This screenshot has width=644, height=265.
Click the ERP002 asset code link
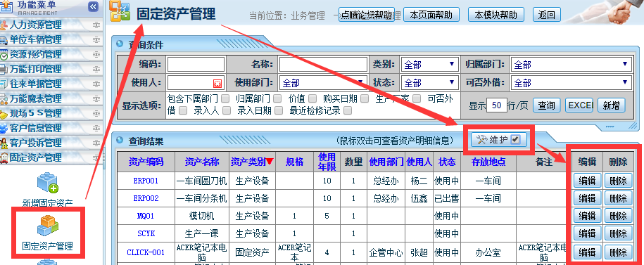coord(146,198)
